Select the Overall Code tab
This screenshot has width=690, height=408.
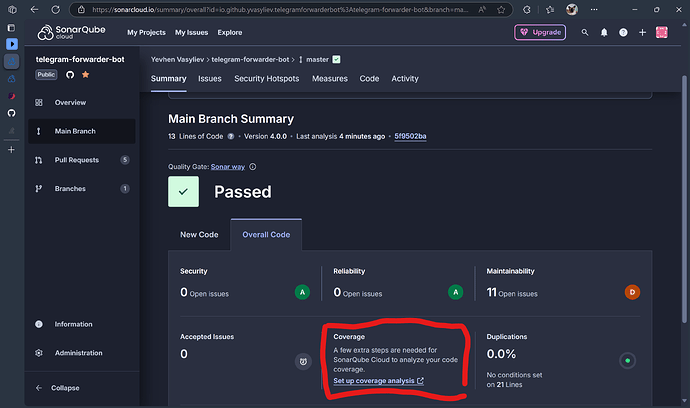pyautogui.click(x=266, y=235)
